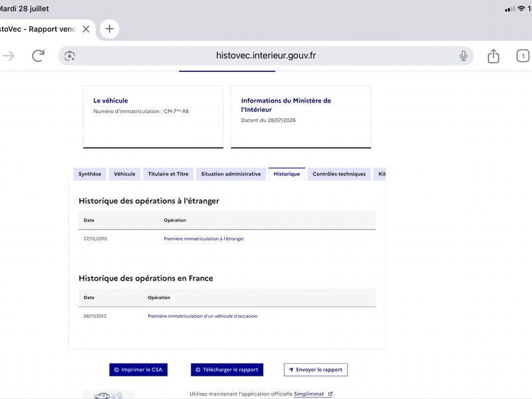Image resolution: width=532 pixels, height=399 pixels.
Task: Close the HistoVec browser tab
Action: point(86,29)
